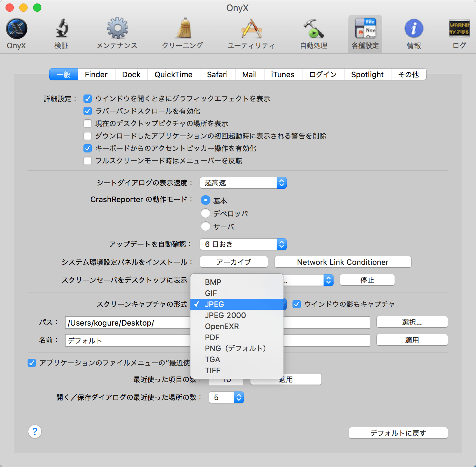The width and height of the screenshot is (476, 467).
Task: Switch to the 一般 tab
Action: [x=64, y=74]
